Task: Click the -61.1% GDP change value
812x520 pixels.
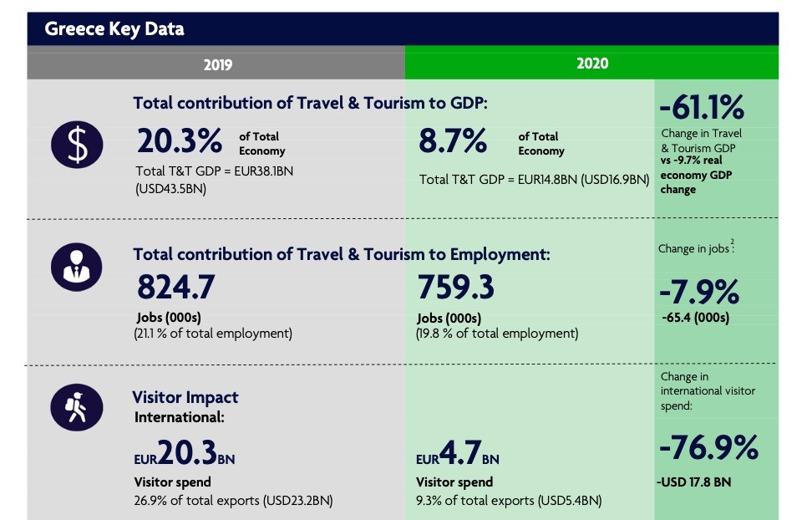Action: coord(702,108)
